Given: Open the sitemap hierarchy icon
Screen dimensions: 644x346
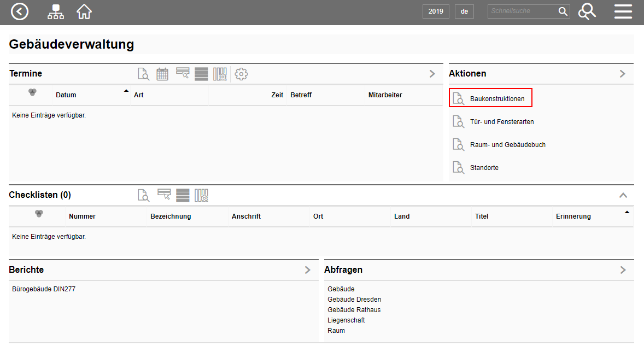Looking at the screenshot, I should point(55,11).
